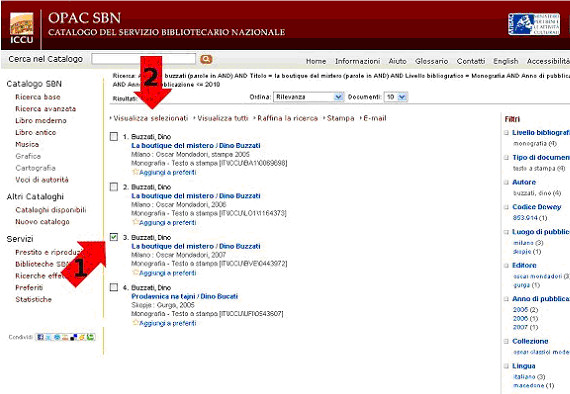This screenshot has height=394, width=570.
Task: Click the ICCU logo
Action: point(21,28)
